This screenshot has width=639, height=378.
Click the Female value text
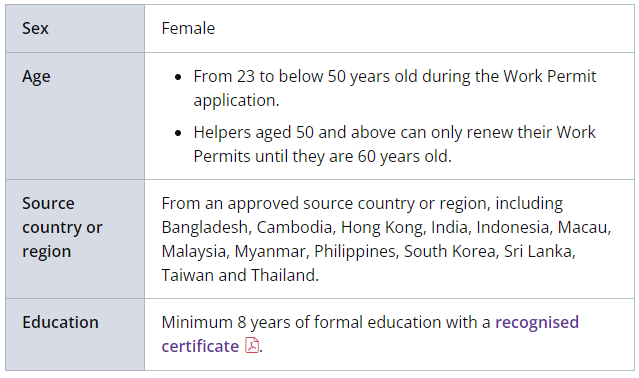click(x=188, y=29)
